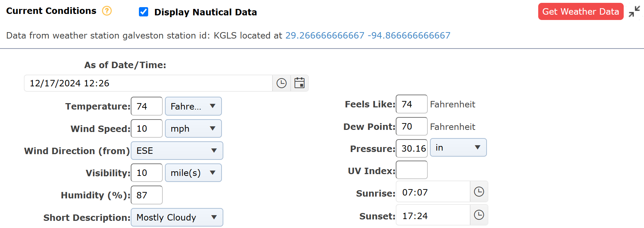Click the question mark next to Current Conditions

click(106, 11)
